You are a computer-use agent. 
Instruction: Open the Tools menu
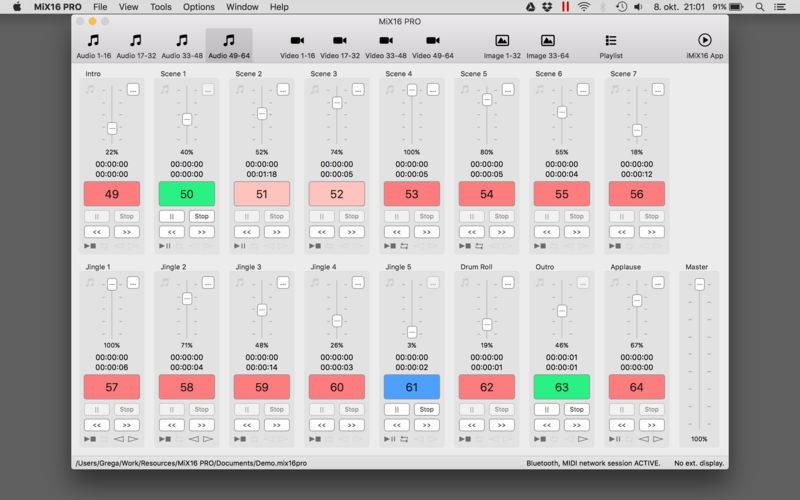pos(160,7)
